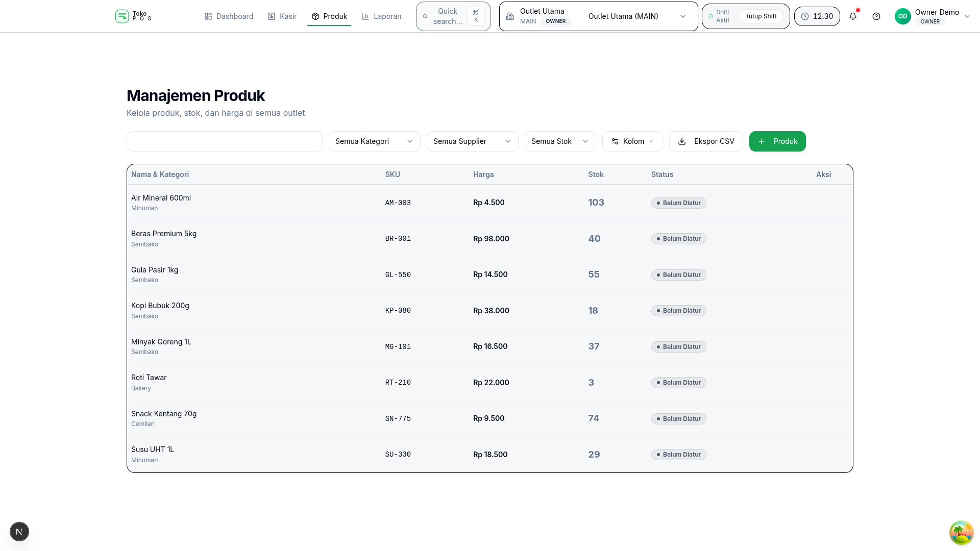Screen dimensions: 980x551
Task: Open the Kasir menu
Action: coord(282,16)
